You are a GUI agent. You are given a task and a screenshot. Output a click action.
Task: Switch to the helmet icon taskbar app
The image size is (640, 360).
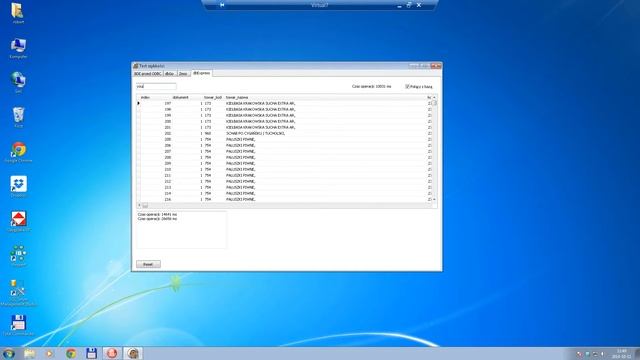click(x=133, y=353)
